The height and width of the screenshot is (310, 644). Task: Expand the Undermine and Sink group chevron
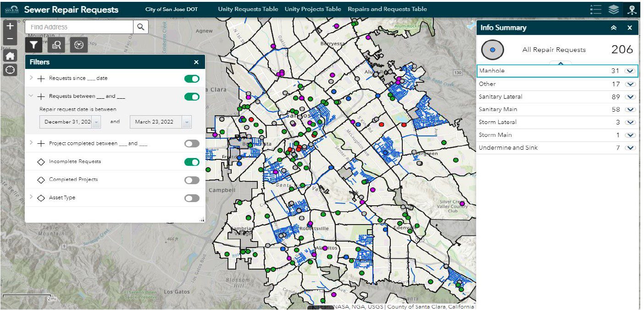[630, 148]
